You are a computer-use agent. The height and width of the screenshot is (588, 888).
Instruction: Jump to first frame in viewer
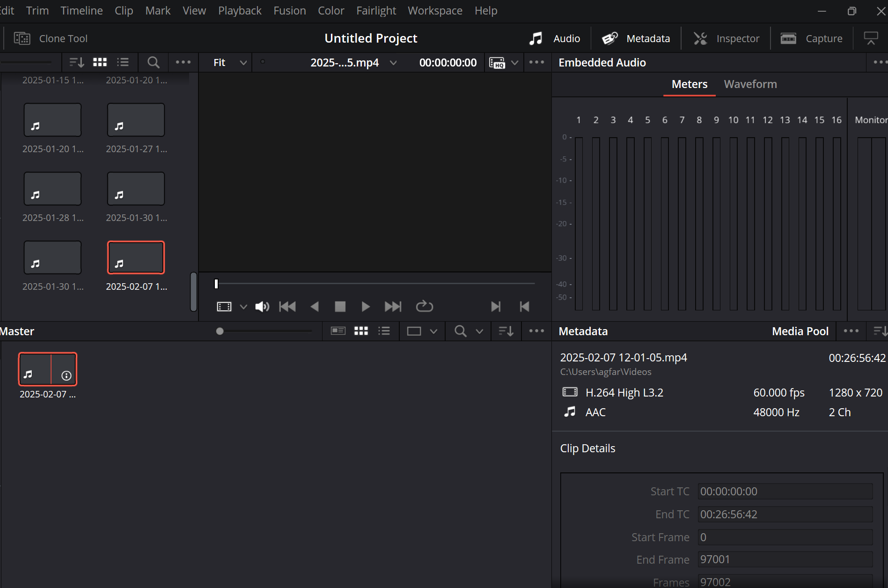[287, 307]
